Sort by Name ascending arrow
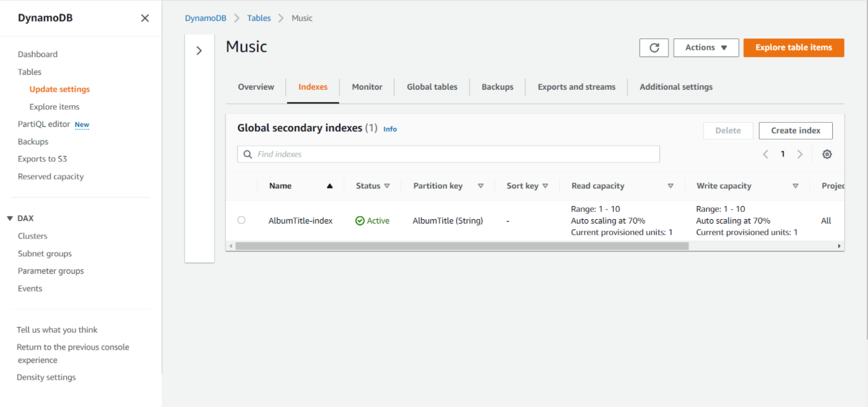 point(329,186)
